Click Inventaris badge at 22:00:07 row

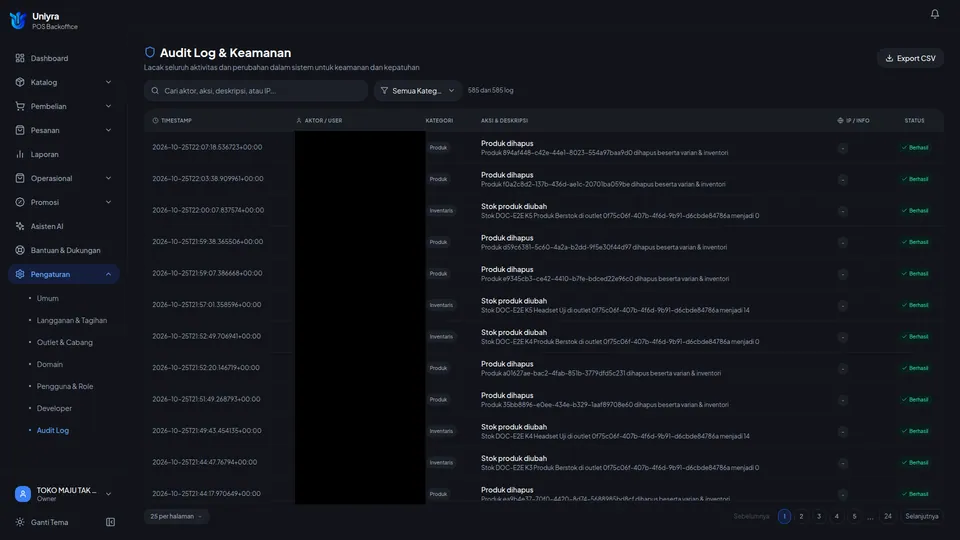(x=441, y=211)
